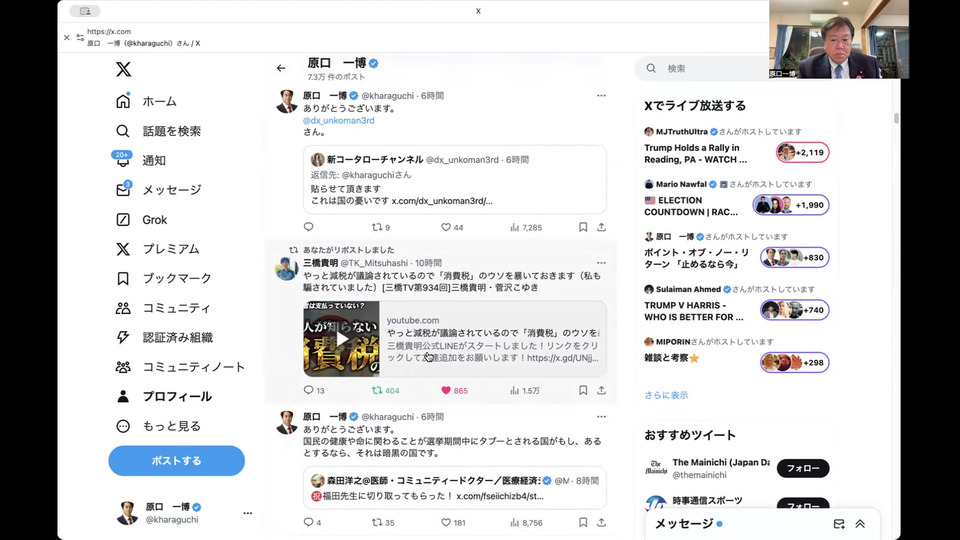Click さらに表示 link
The image size is (960, 540).
pyautogui.click(x=666, y=395)
